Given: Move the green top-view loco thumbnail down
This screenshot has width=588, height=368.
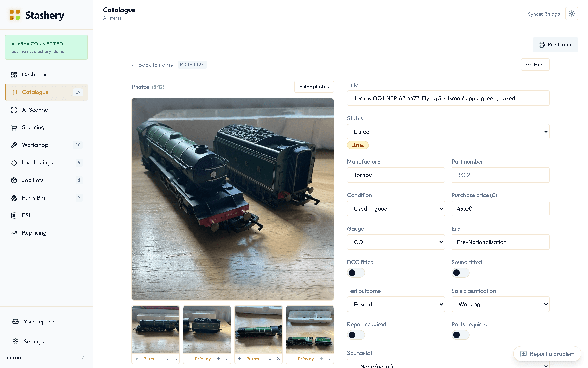Looking at the screenshot, I should click(270, 359).
